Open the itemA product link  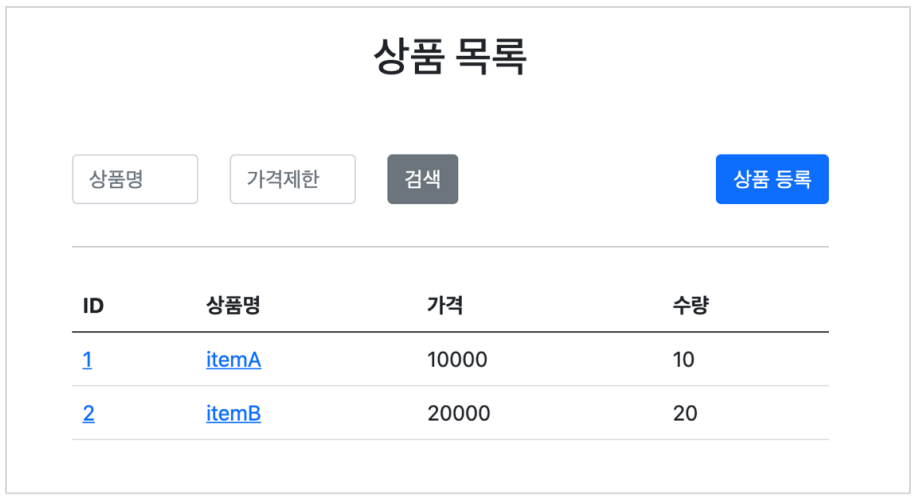pos(233,360)
